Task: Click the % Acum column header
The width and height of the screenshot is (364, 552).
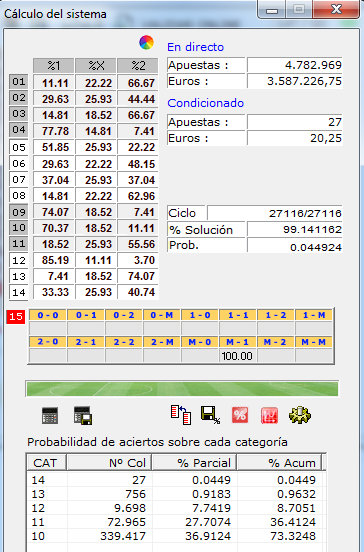Action: tap(279, 463)
